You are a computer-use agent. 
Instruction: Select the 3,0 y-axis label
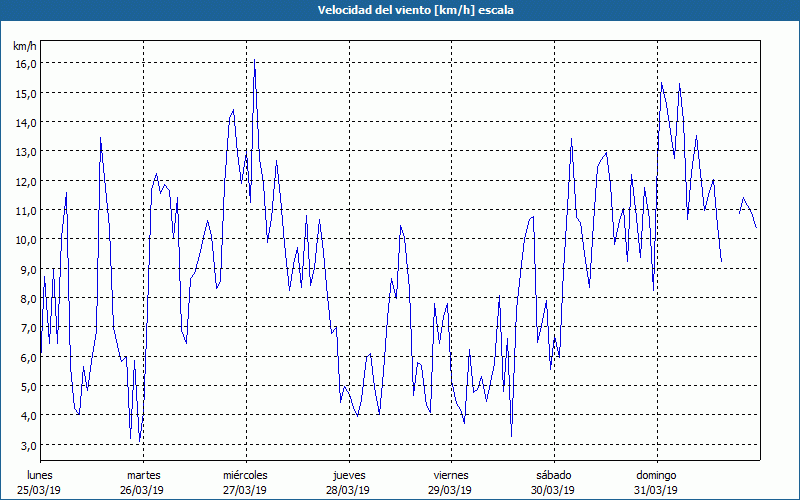point(27,445)
